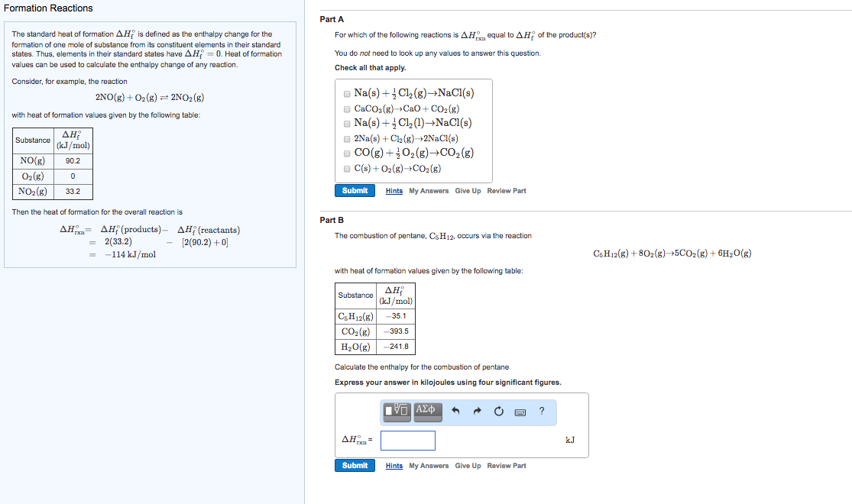
Task: Click the question mark help icon
Action: (542, 412)
